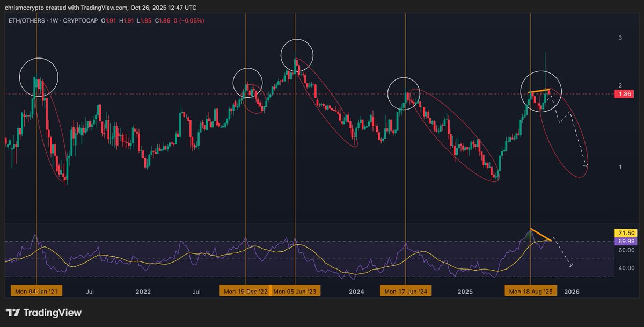Click the 2026 time axis label
This screenshot has width=644, height=327.
click(x=572, y=292)
